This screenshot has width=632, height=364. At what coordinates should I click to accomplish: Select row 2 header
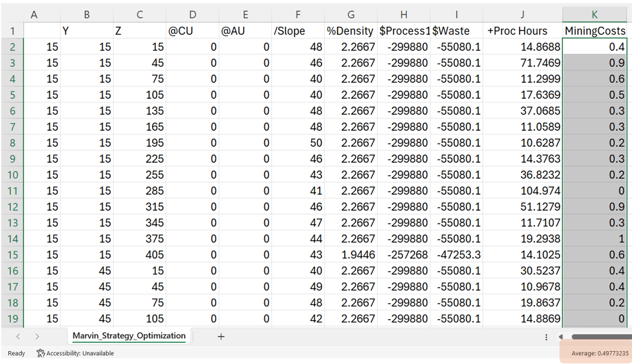[x=12, y=47]
